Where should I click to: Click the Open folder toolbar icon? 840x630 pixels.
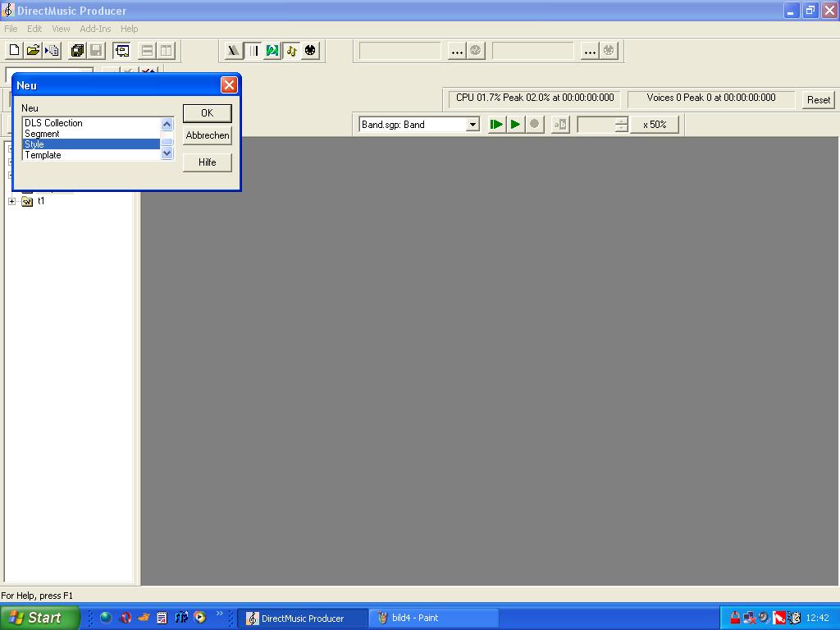point(33,50)
